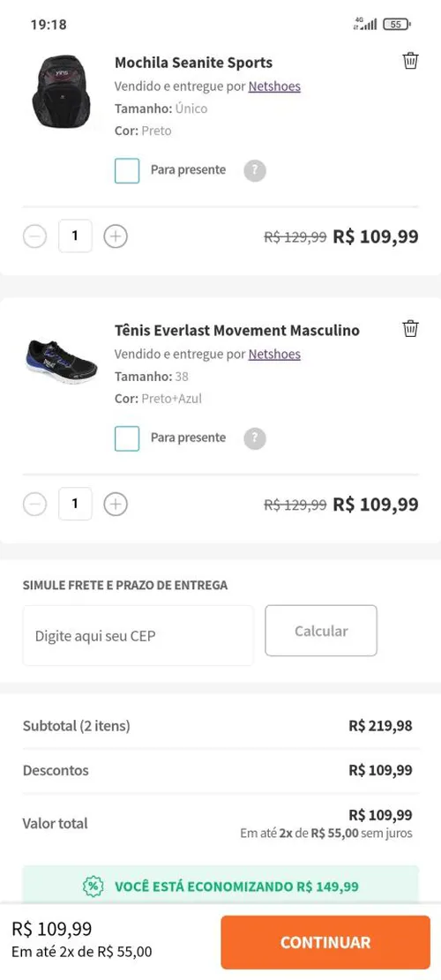Open the backpack product thumbnail

click(x=62, y=91)
